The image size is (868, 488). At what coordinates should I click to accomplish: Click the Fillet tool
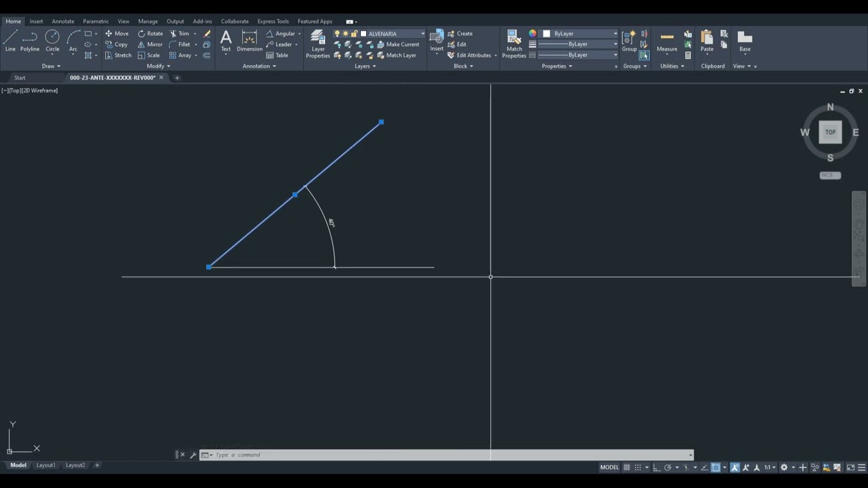(x=180, y=44)
